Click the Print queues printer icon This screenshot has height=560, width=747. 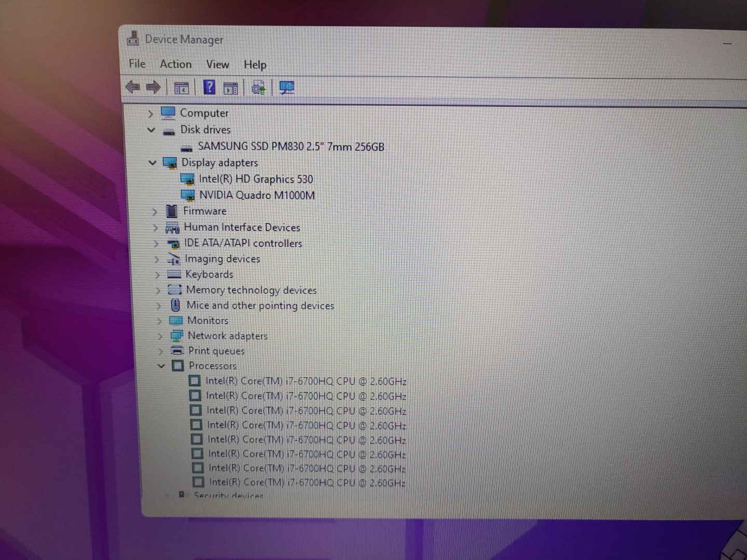177,351
